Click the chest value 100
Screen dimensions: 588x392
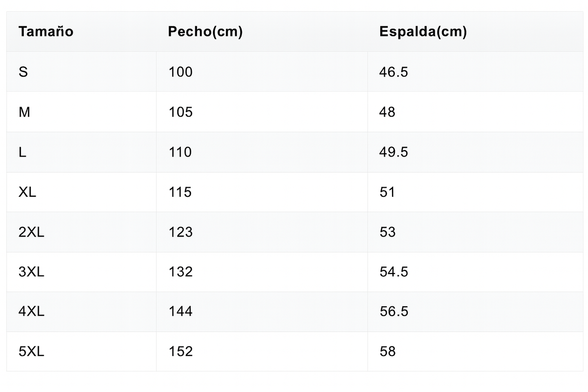point(180,72)
